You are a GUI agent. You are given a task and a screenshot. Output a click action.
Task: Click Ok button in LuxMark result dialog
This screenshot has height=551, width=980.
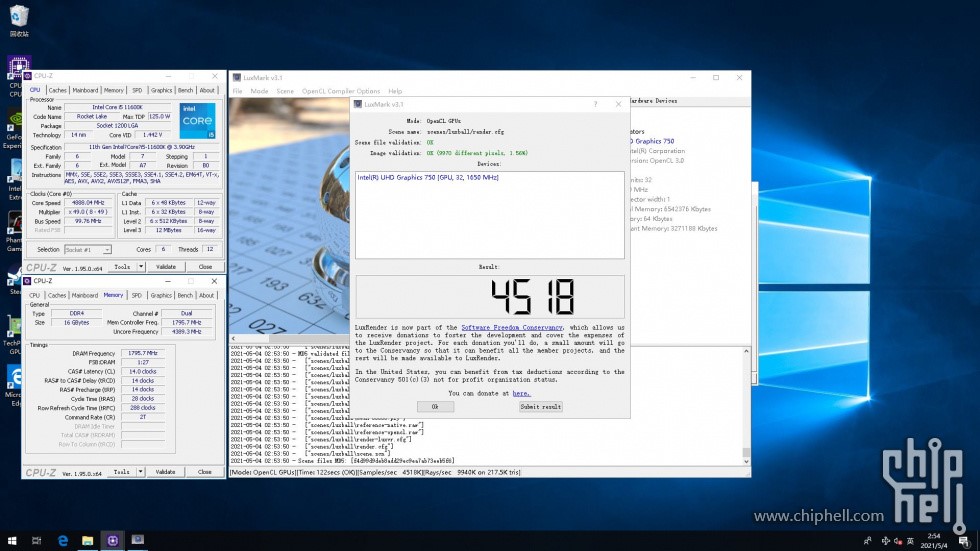click(x=435, y=407)
